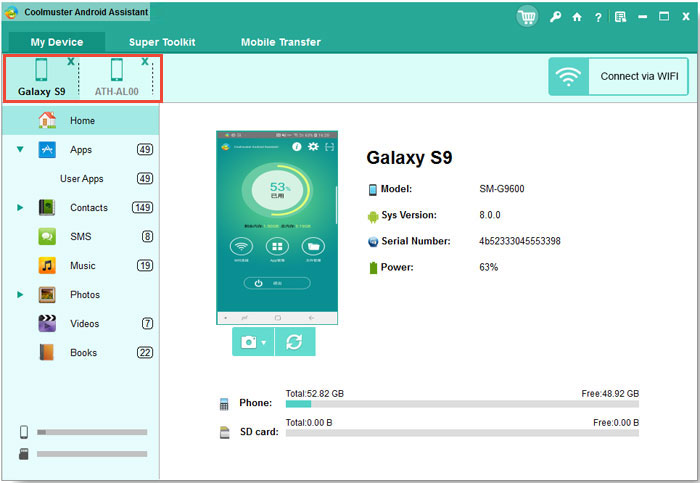The height and width of the screenshot is (483, 700).
Task: Open the Books category
Action: pyautogui.click(x=81, y=353)
